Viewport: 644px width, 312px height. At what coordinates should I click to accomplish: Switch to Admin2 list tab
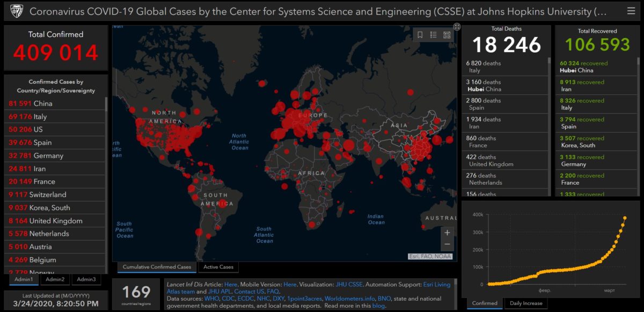(55, 279)
